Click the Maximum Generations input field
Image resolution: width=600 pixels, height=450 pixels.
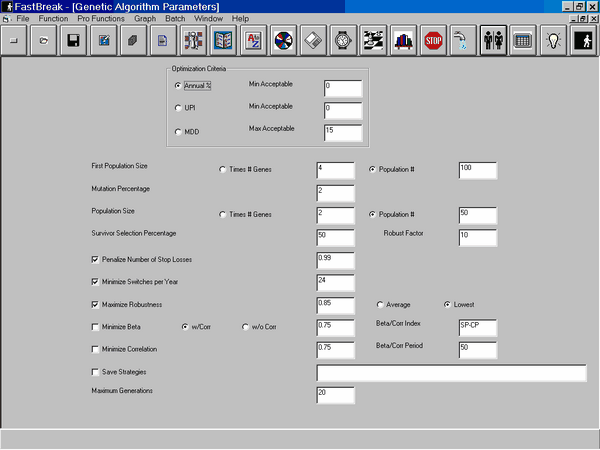point(335,395)
